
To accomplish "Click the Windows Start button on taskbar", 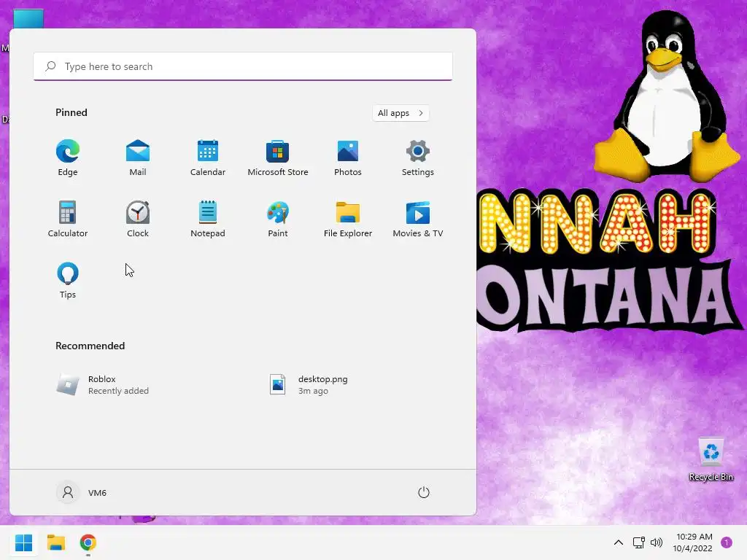I will [23, 542].
